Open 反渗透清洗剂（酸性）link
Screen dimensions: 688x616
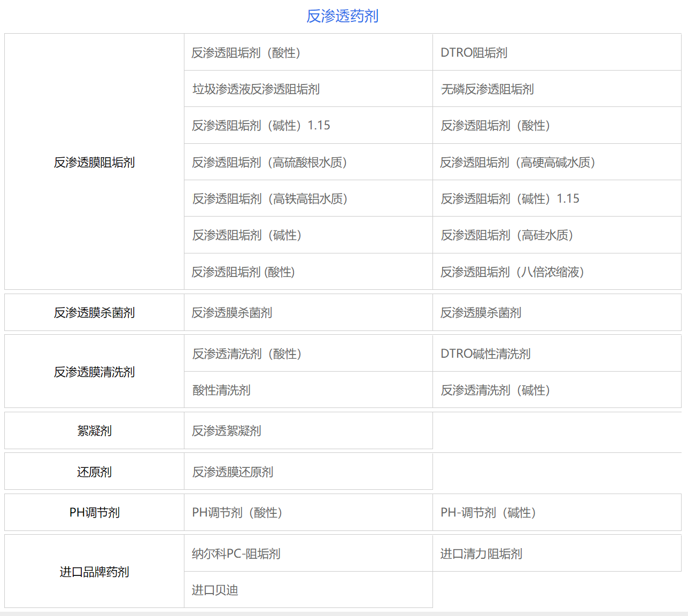[x=247, y=353]
